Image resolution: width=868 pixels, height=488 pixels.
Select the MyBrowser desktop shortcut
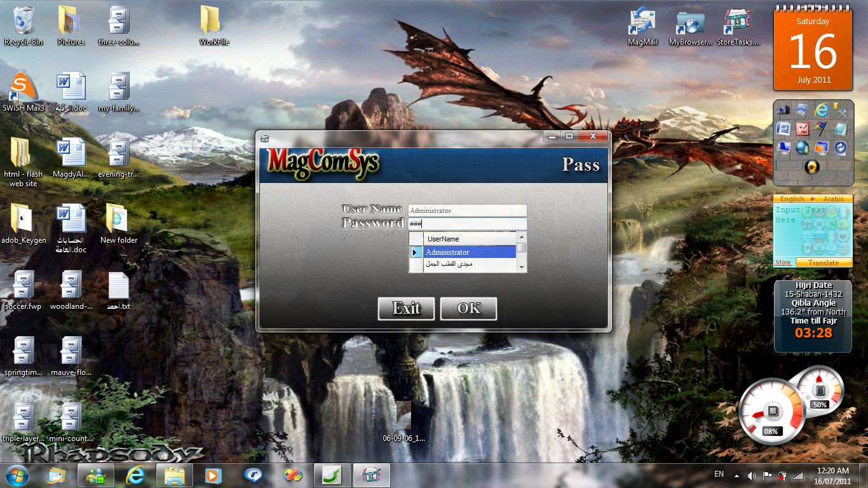[690, 25]
